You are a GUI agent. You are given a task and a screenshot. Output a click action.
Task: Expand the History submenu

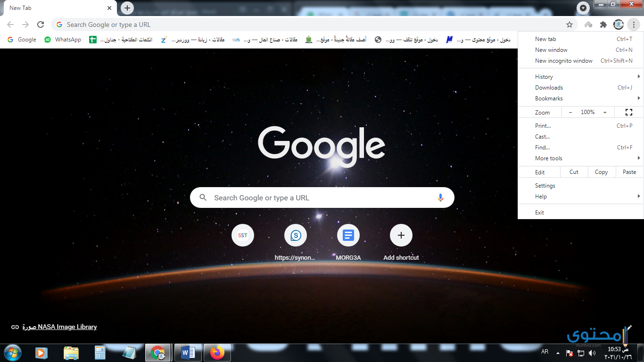(581, 77)
